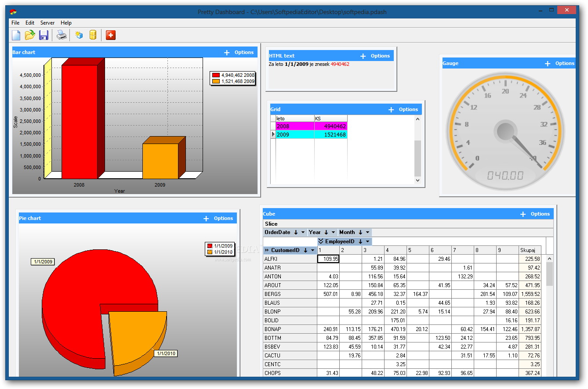
Task: Select the BERGS row header in the Cube
Action: [290, 294]
